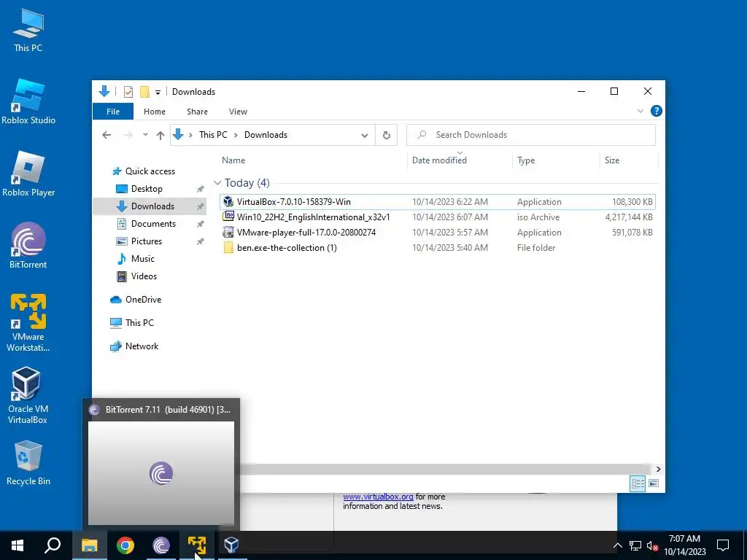
Task: Click in Search Downloads field
Action: (x=531, y=135)
